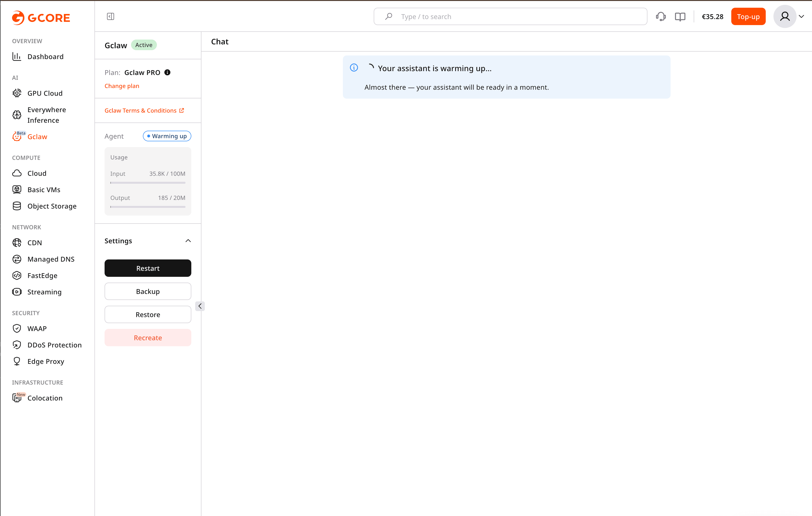Open Object Storage menu item

coord(52,206)
